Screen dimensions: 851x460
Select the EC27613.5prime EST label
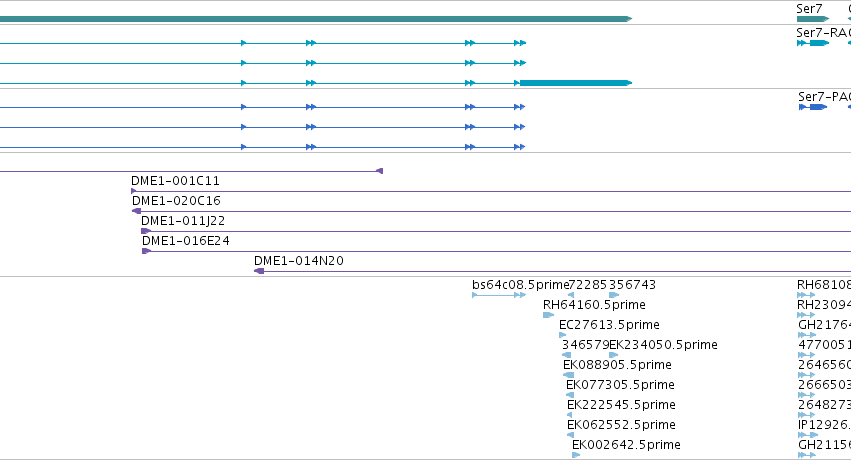point(609,325)
